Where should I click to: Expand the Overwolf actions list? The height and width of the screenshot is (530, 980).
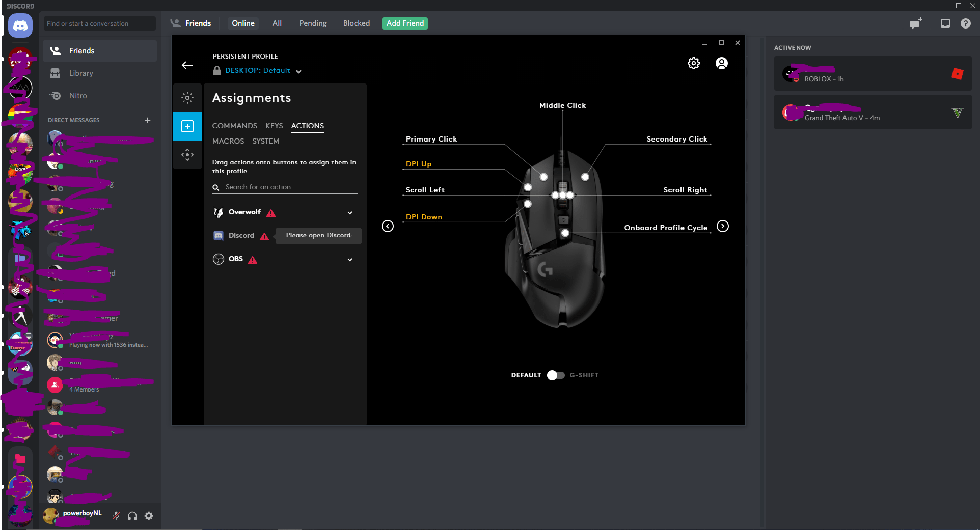click(349, 212)
